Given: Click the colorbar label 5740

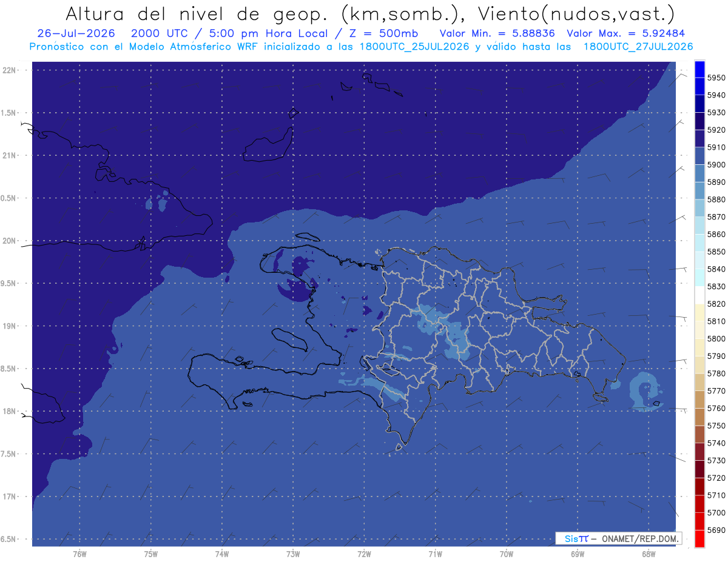Looking at the screenshot, I should [x=716, y=443].
